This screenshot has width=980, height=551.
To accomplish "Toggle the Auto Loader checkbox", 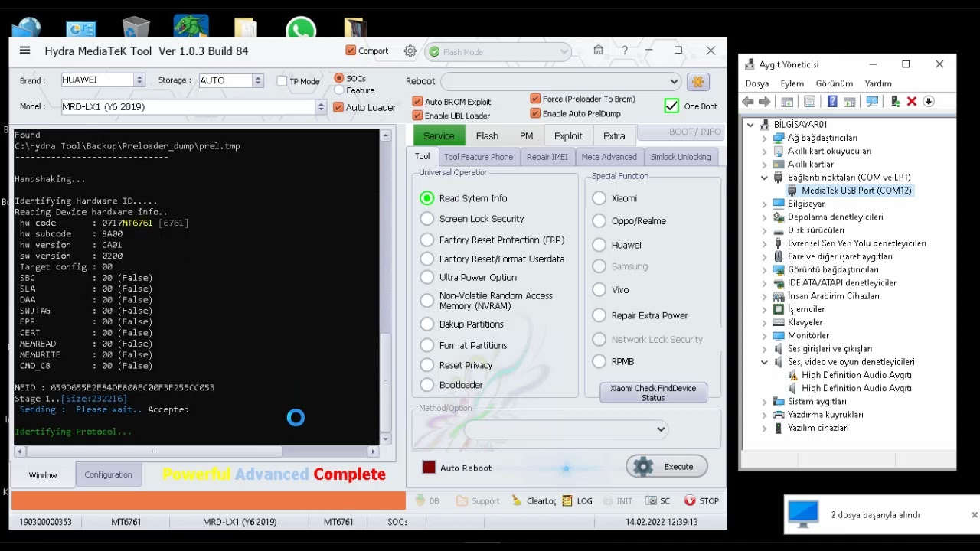I will click(338, 107).
